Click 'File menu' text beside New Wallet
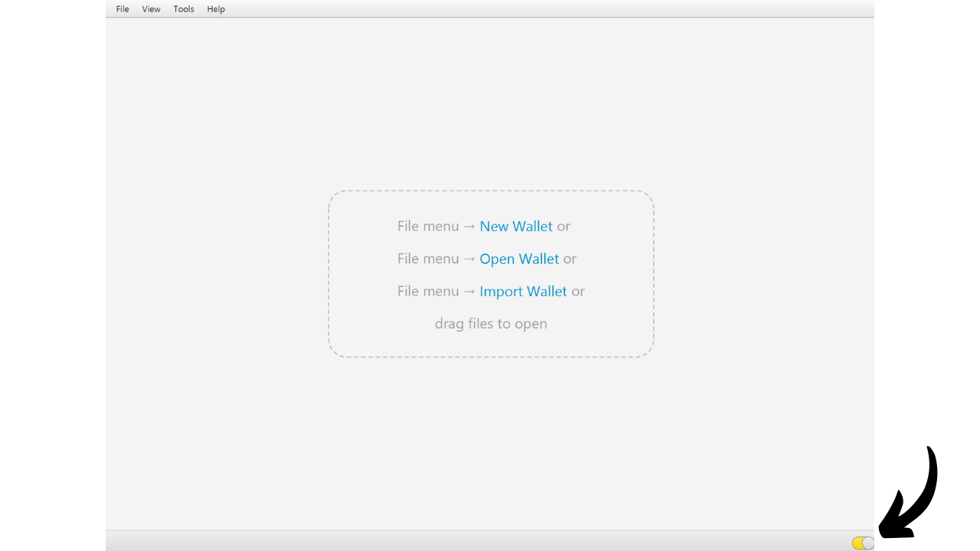This screenshot has width=980, height=551. point(428,227)
